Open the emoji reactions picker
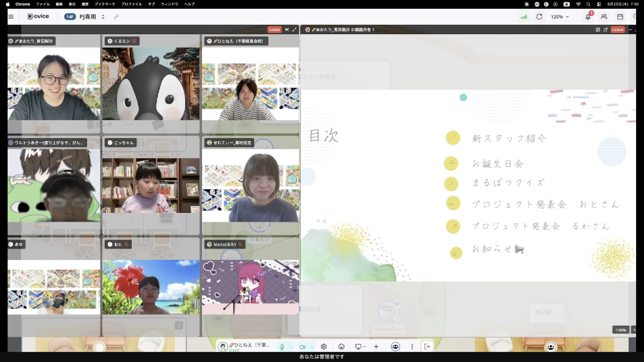The height and width of the screenshot is (362, 644). 341,347
